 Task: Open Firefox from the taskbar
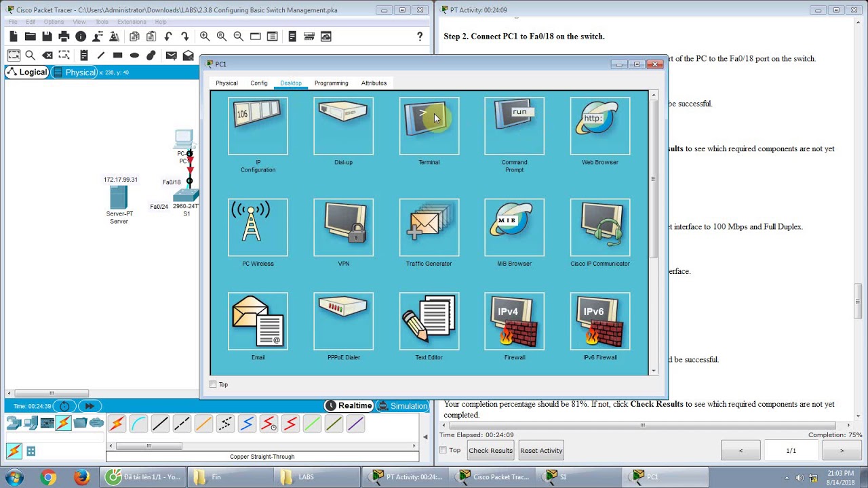[82, 477]
